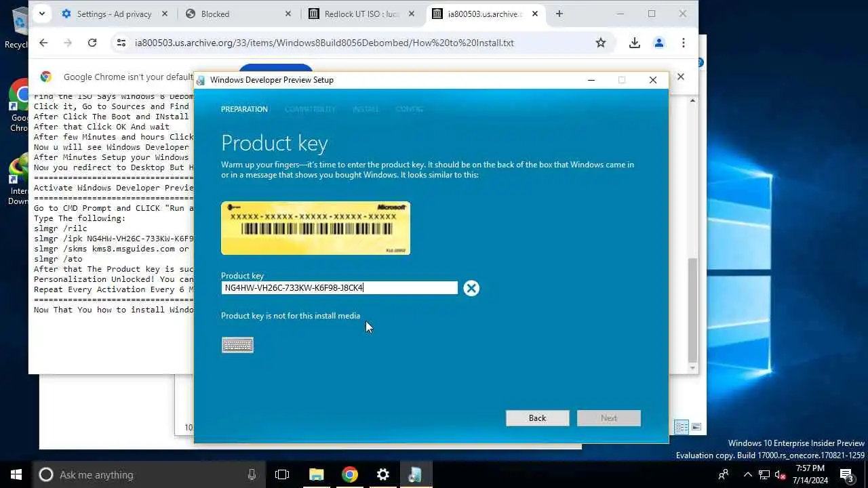Click the sample product key sticker image
Viewport: 868px width, 488px height.
(x=315, y=228)
